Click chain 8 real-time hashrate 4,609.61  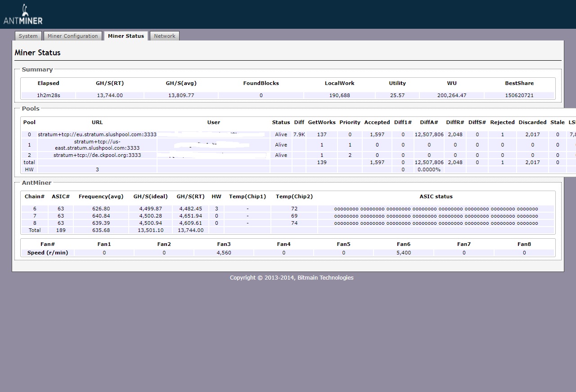(x=191, y=223)
